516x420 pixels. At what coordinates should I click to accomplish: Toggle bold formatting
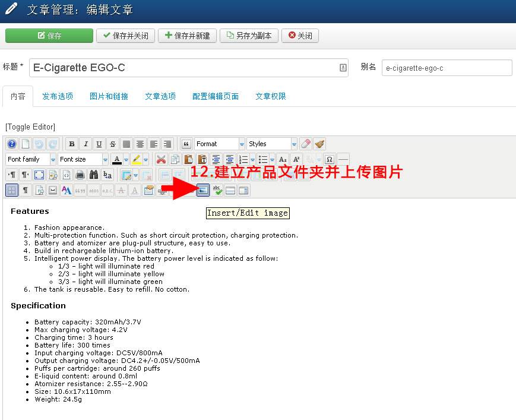pyautogui.click(x=72, y=143)
